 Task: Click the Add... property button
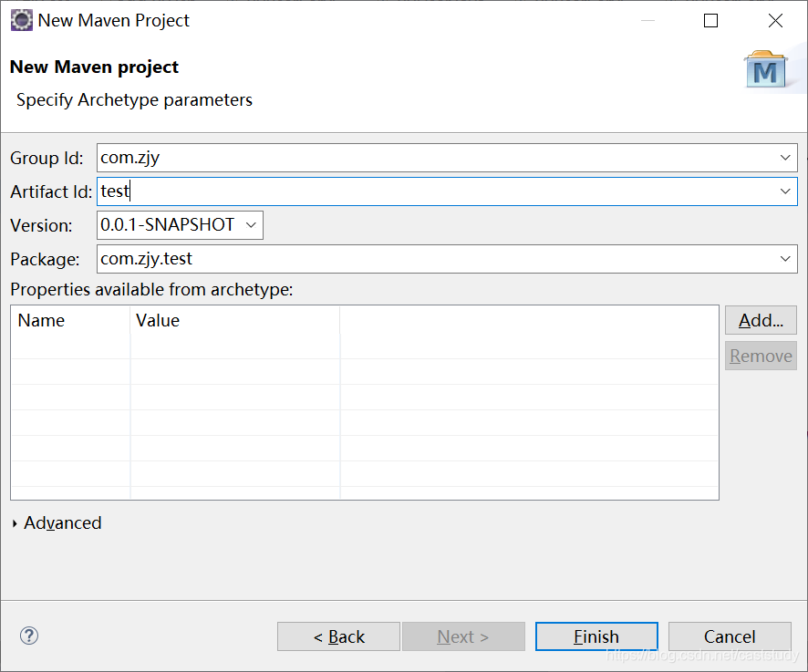click(761, 321)
